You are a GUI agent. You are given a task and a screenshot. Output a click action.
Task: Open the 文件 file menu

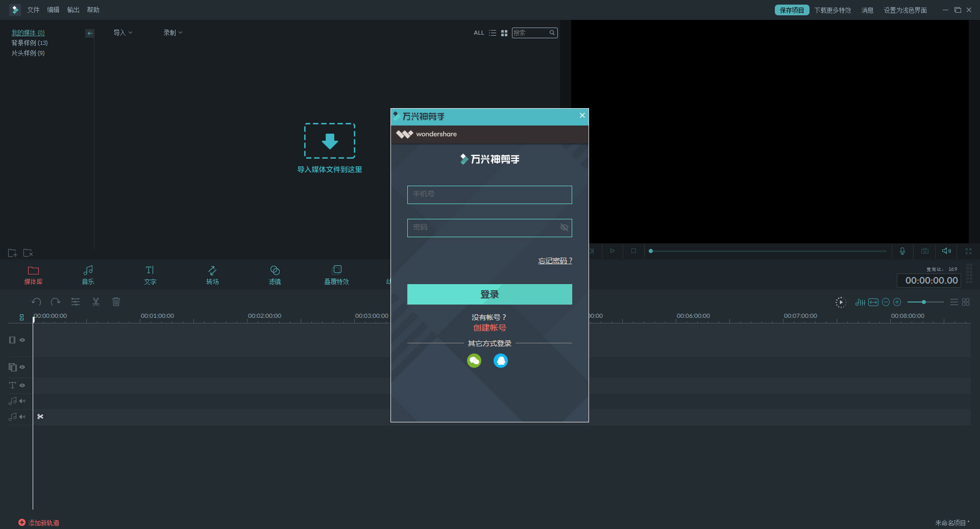coord(33,10)
